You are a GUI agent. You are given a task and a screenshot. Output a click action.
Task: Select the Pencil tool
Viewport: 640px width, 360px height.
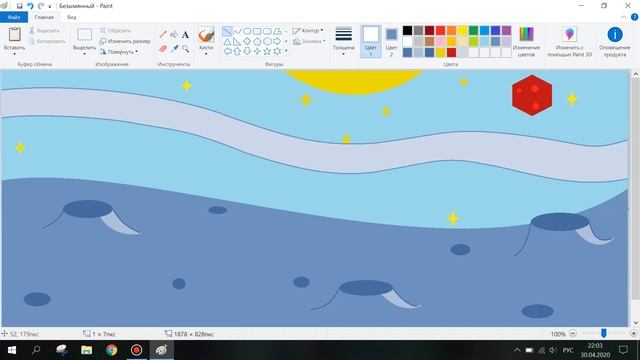[163, 35]
